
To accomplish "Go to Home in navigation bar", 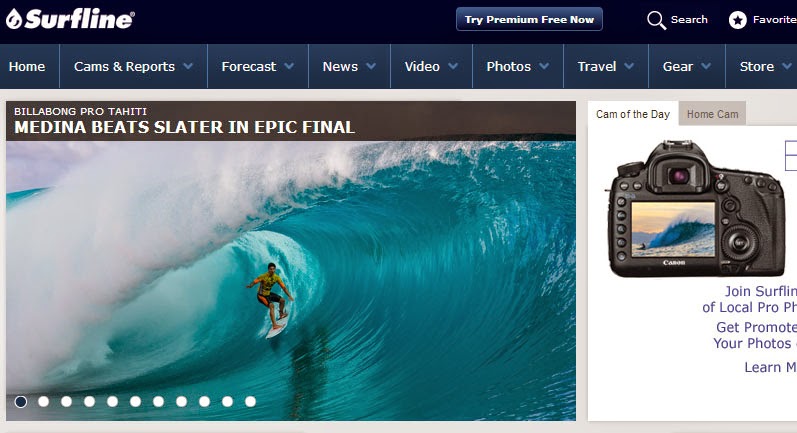I will point(27,67).
